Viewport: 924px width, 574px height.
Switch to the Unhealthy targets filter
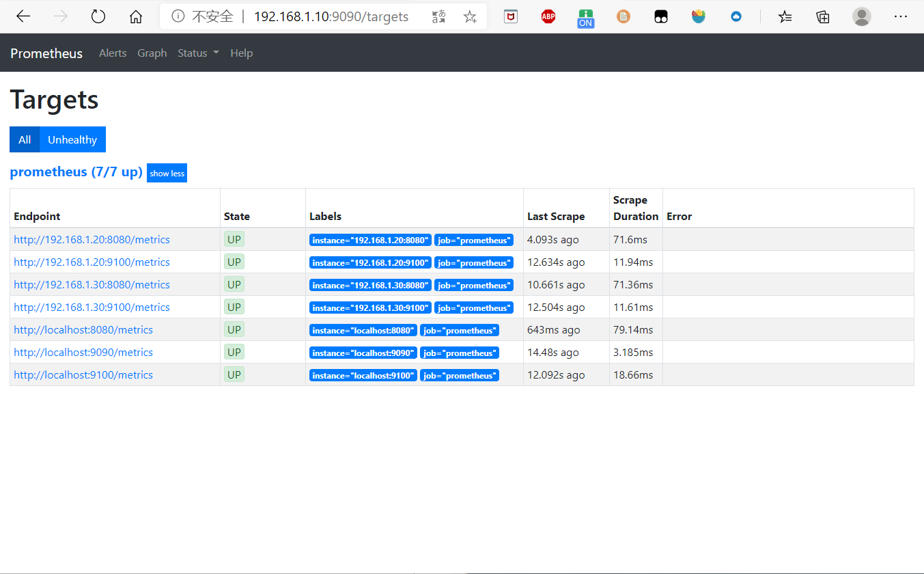coord(72,139)
